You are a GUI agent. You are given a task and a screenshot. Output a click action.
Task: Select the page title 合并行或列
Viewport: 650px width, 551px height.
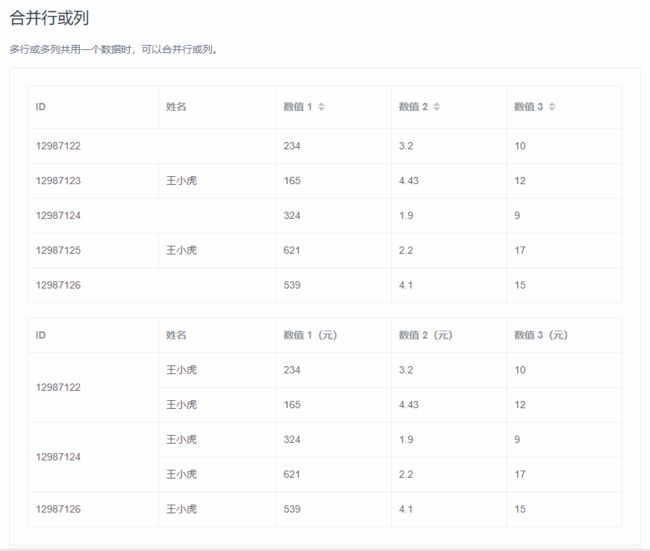(x=49, y=18)
